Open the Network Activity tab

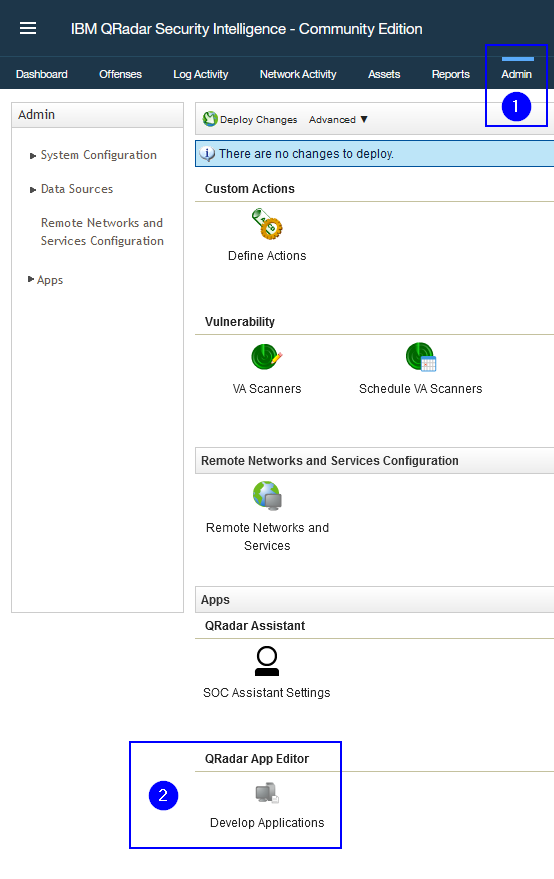click(298, 74)
